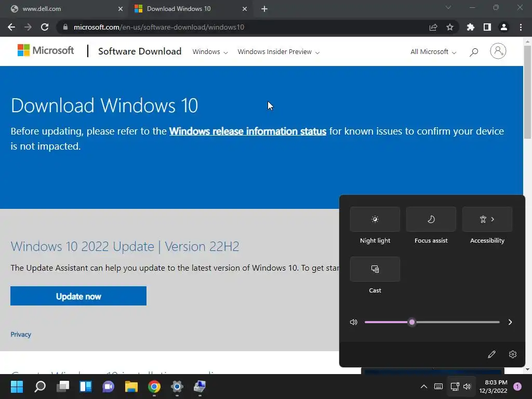Open the touch keyboard tray icon

[x=438, y=387]
